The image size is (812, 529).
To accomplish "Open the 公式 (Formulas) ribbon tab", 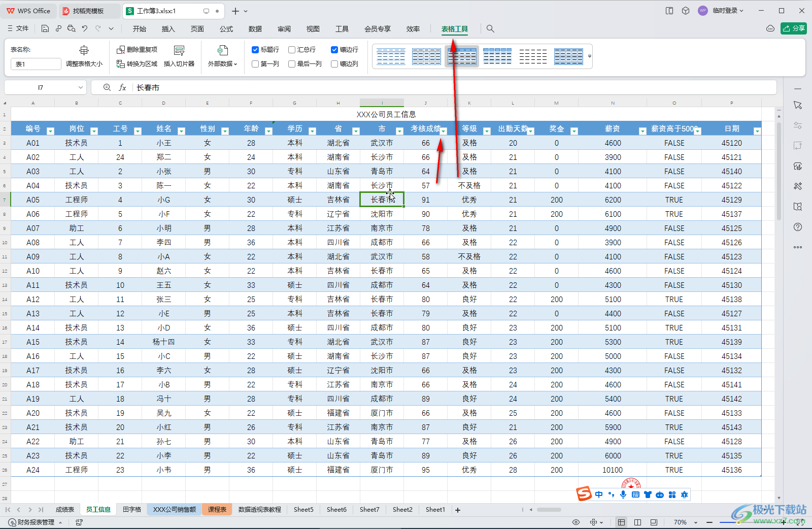I will click(x=226, y=29).
